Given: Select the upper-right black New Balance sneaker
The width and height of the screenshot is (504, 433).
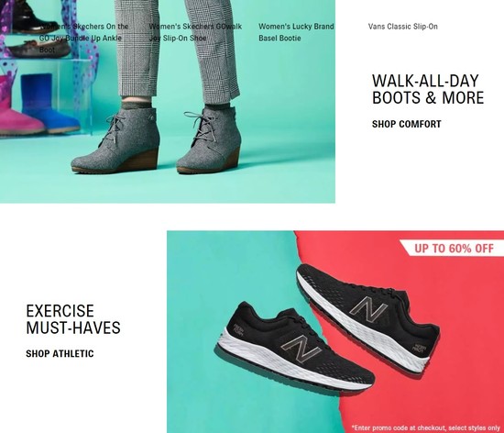Looking at the screenshot, I should 368,318.
